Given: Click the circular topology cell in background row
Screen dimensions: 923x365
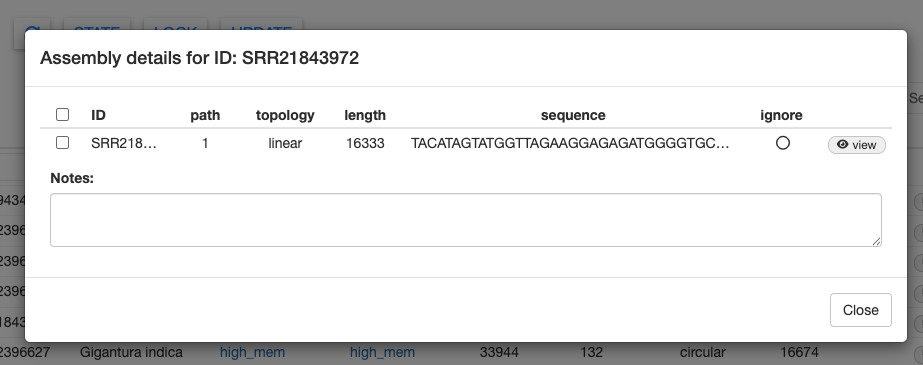Looking at the screenshot, I should pyautogui.click(x=702, y=353).
